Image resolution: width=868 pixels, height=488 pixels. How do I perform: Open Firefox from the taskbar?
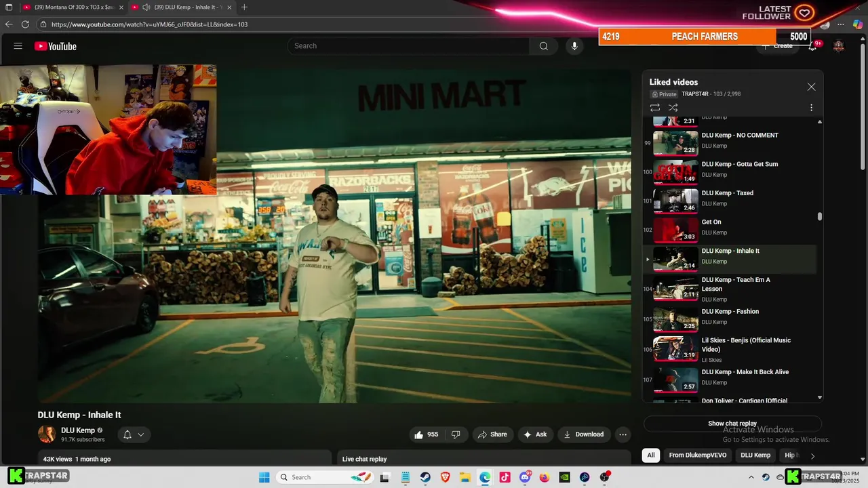tap(545, 477)
